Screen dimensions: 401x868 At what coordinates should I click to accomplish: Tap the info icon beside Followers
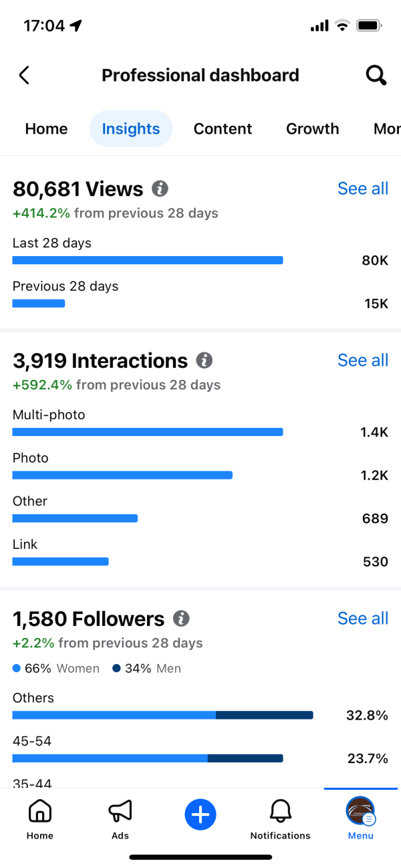click(181, 619)
